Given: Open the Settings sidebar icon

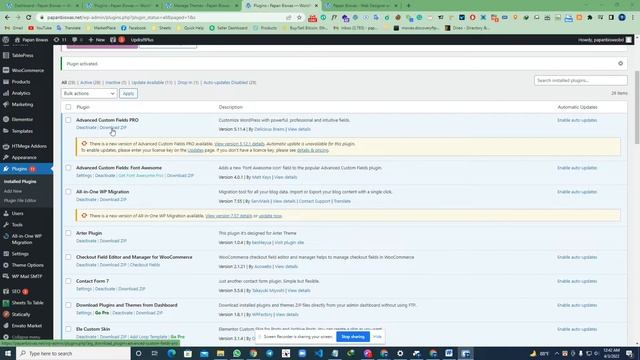Looking at the screenshot, I should coord(6,253).
